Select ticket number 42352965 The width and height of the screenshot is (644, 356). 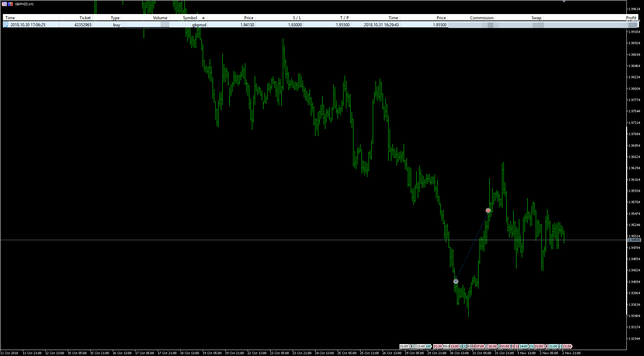83,25
